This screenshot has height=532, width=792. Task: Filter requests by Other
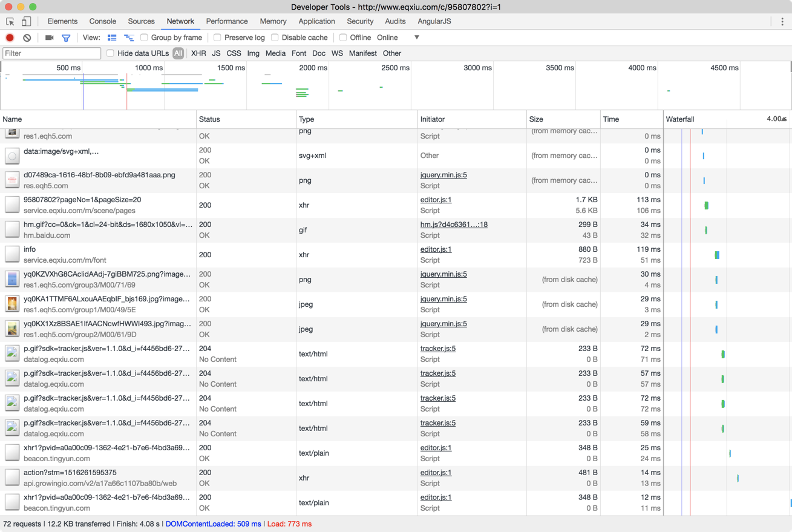pos(392,53)
